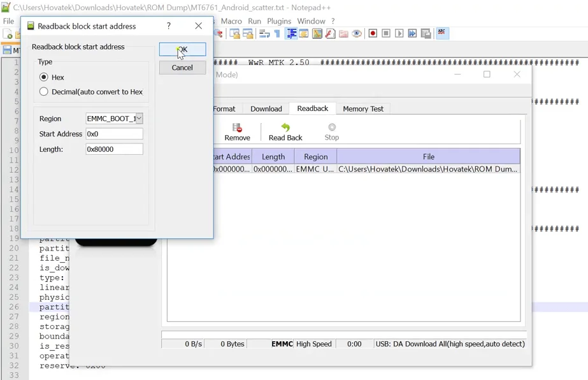This screenshot has height=380, width=588.
Task: Open the Run menu in Notepad++
Action: tap(254, 21)
